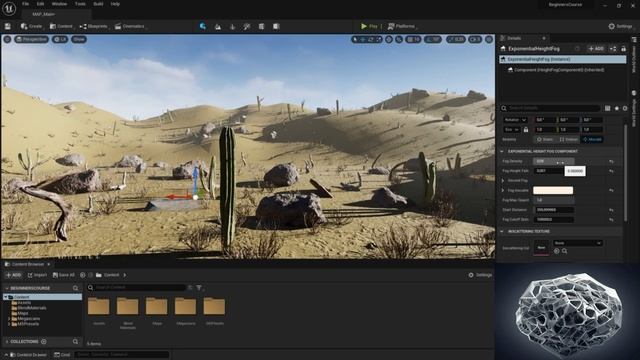Open the Window menu
Viewport: 640px width, 360px height.
click(x=60, y=4)
